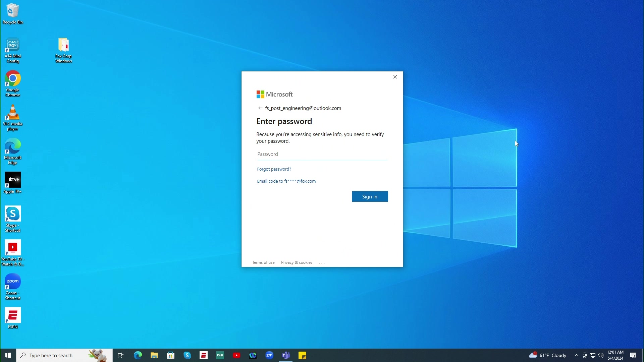Screen dimensions: 644x362
Task: Select the Skype desktop shortcut
Action: [x=13, y=219]
